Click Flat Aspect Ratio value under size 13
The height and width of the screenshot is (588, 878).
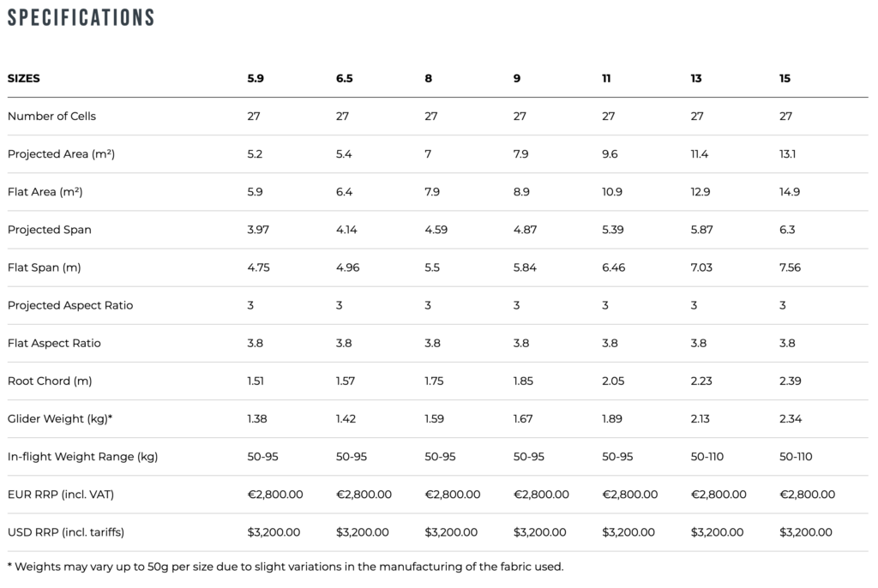698,343
